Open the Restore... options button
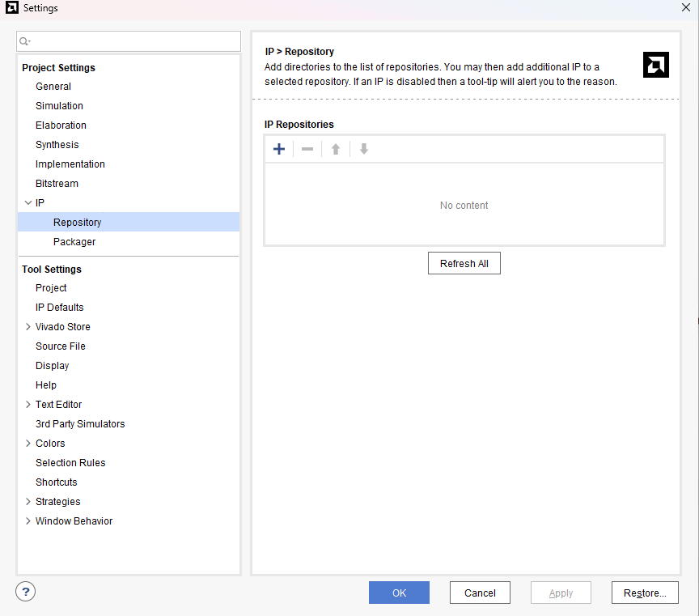This screenshot has height=616, width=699. 645,593
